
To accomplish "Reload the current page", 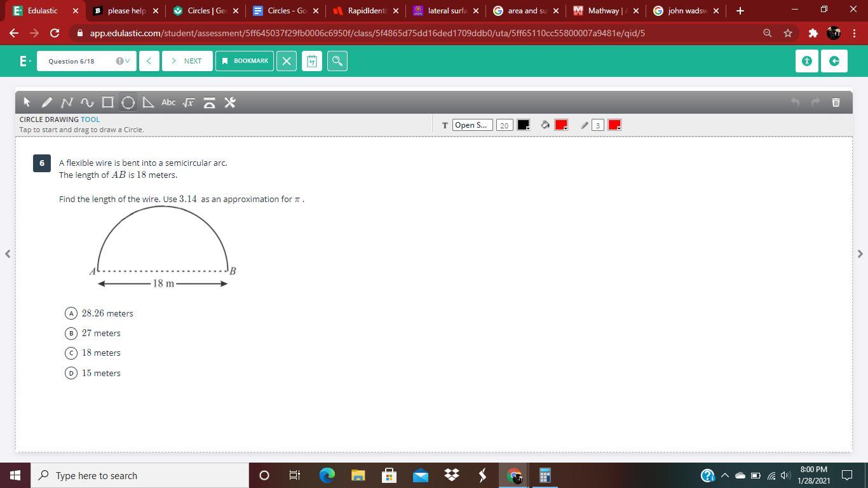I will (x=55, y=33).
